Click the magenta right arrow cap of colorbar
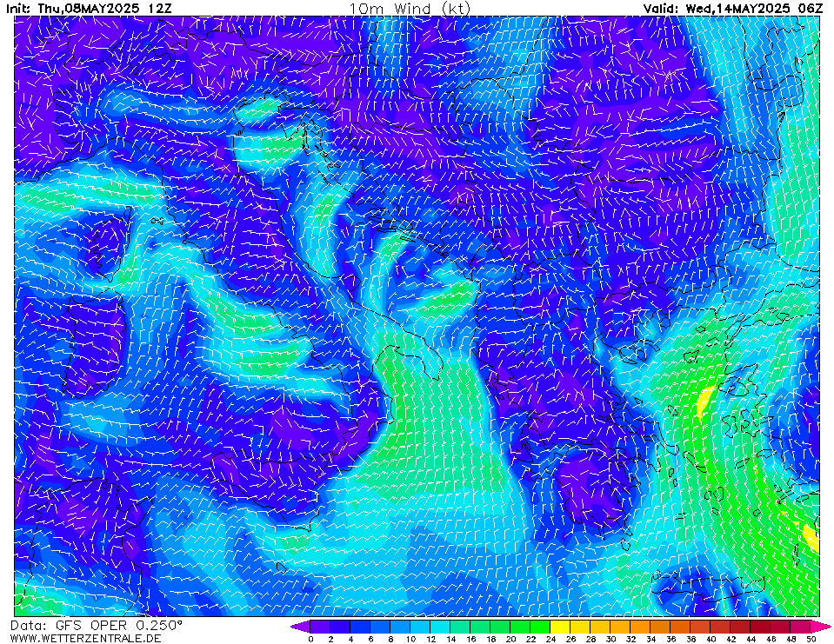Image resolution: width=834 pixels, height=644 pixels. coord(821,627)
